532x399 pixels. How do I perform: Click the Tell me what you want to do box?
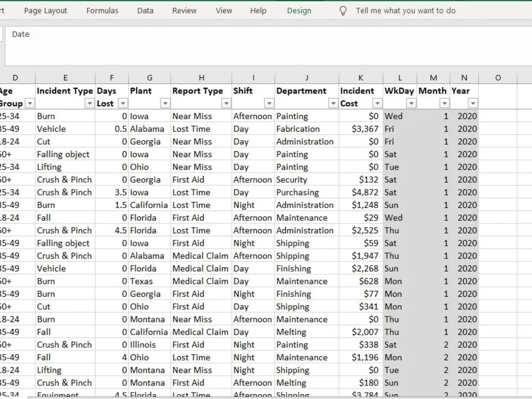[x=405, y=11]
